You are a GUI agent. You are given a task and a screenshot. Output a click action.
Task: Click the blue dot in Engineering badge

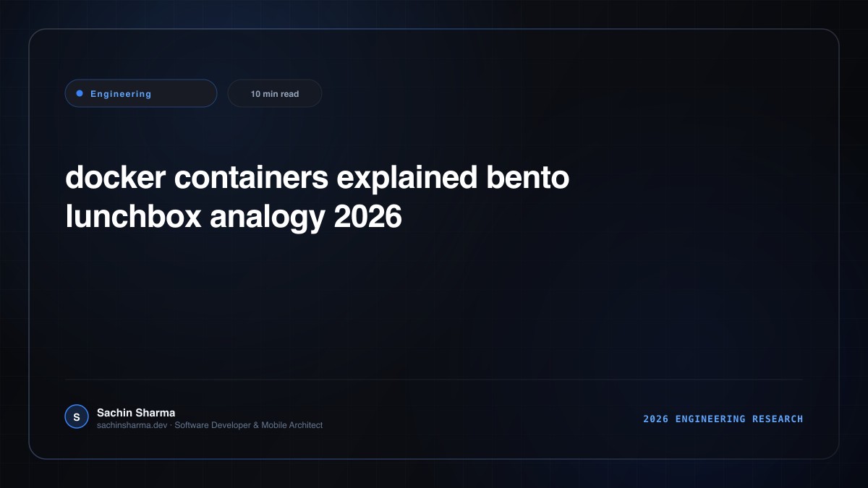tap(80, 93)
